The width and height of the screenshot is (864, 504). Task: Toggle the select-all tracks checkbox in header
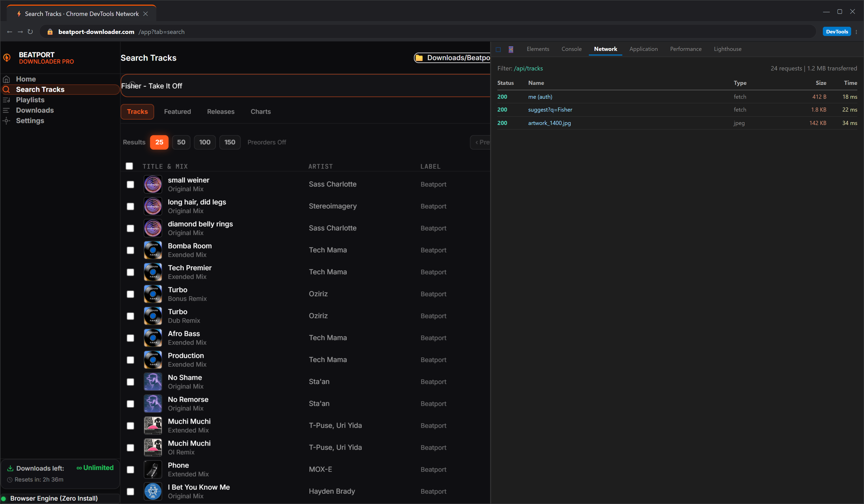point(129,166)
